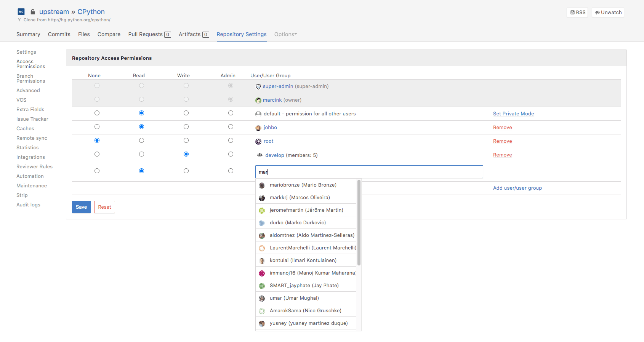Click the develop user group icon
Screen dimensions: 644x342
(x=260, y=155)
